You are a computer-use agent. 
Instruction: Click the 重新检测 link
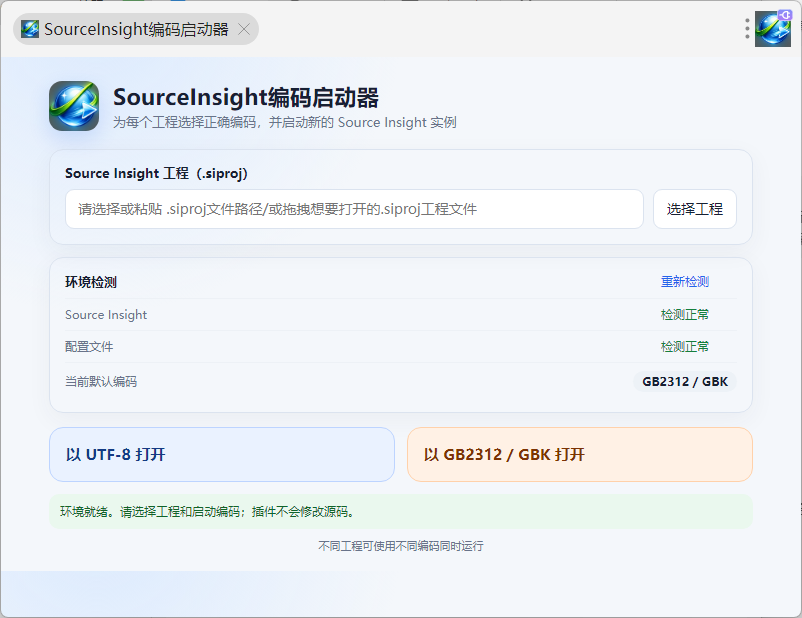(x=685, y=282)
